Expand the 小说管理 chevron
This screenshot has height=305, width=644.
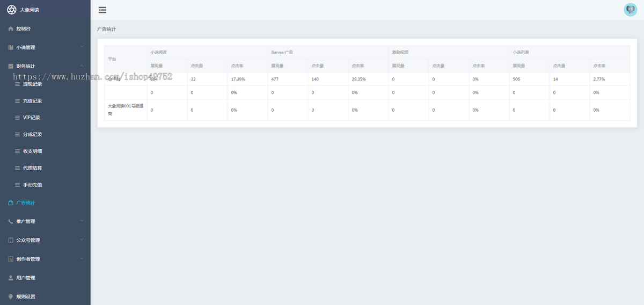[x=82, y=47]
